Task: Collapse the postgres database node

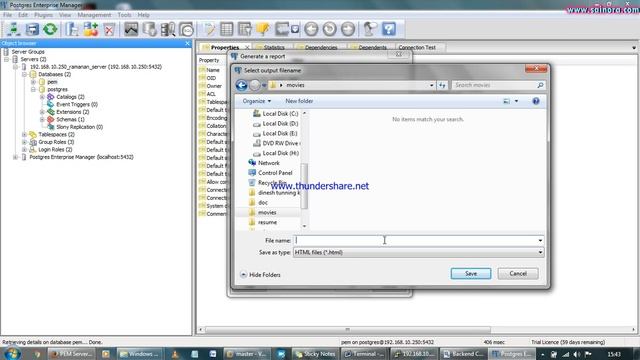Action: coord(33,89)
